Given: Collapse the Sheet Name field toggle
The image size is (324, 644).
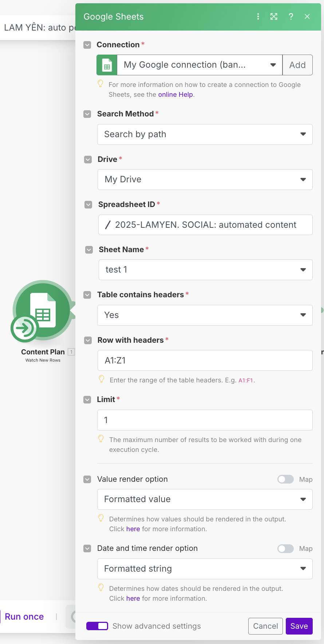Looking at the screenshot, I should 89,250.
